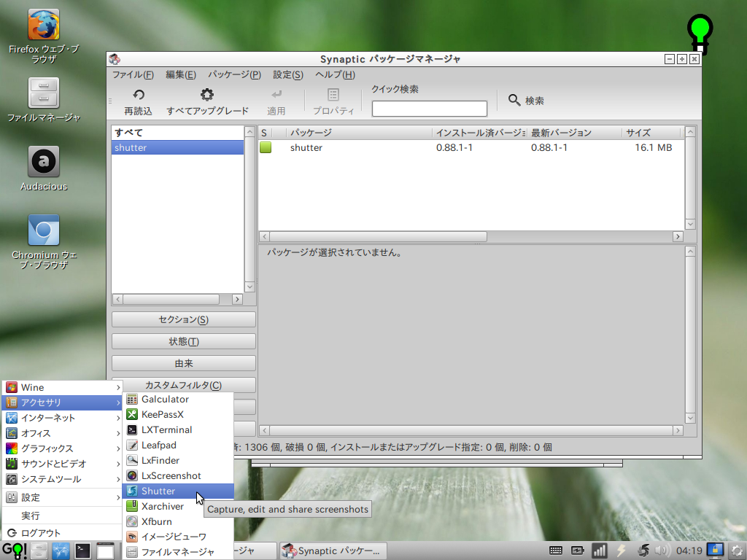Launch Galculator from accessories submenu

[178, 399]
